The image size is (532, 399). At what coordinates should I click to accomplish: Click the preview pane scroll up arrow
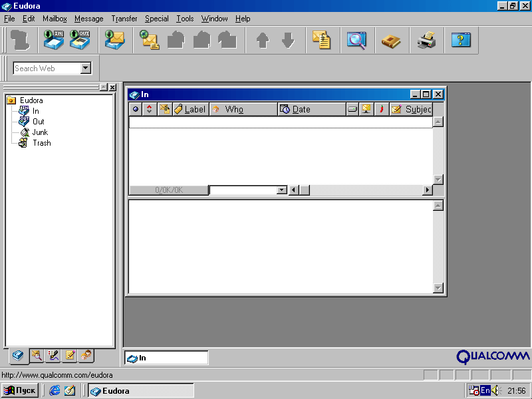coord(438,205)
